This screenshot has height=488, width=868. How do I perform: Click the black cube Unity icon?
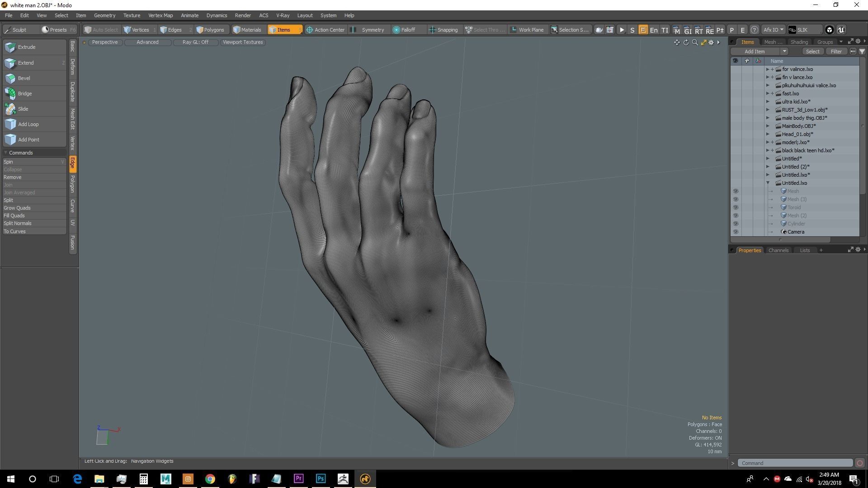(830, 30)
